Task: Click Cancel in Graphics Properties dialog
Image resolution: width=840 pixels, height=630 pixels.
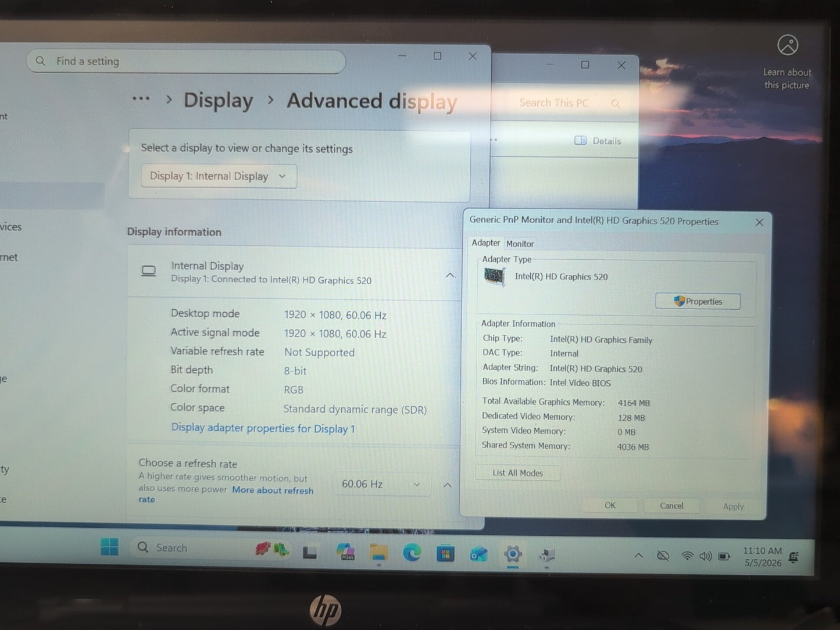Action: (671, 506)
